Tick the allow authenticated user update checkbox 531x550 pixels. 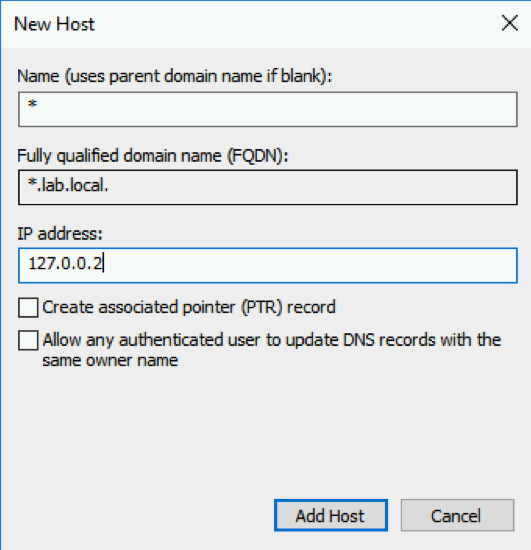[x=28, y=340]
